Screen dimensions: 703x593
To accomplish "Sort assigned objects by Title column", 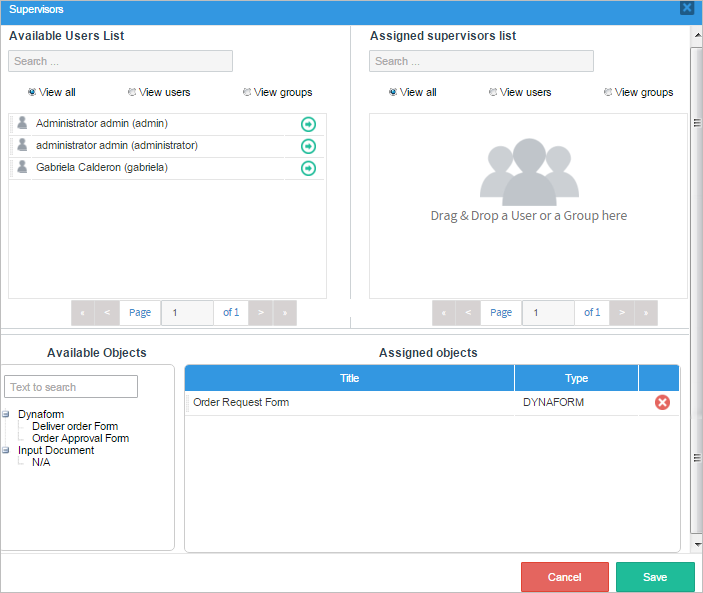I will tap(349, 378).
